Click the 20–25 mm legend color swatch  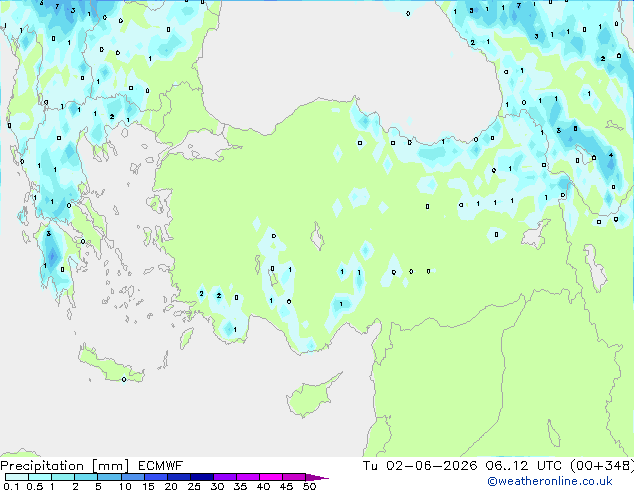[x=178, y=477]
